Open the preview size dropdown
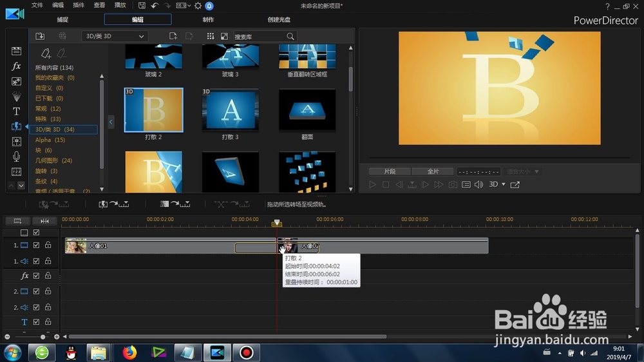This screenshot has height=362, width=644. [x=522, y=171]
